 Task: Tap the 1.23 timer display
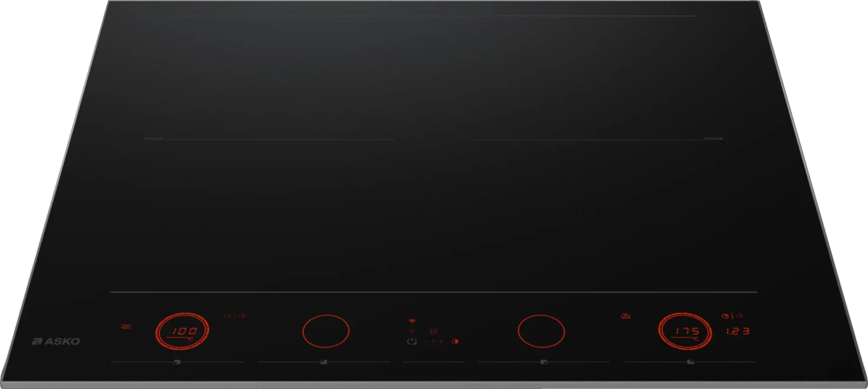(x=738, y=331)
